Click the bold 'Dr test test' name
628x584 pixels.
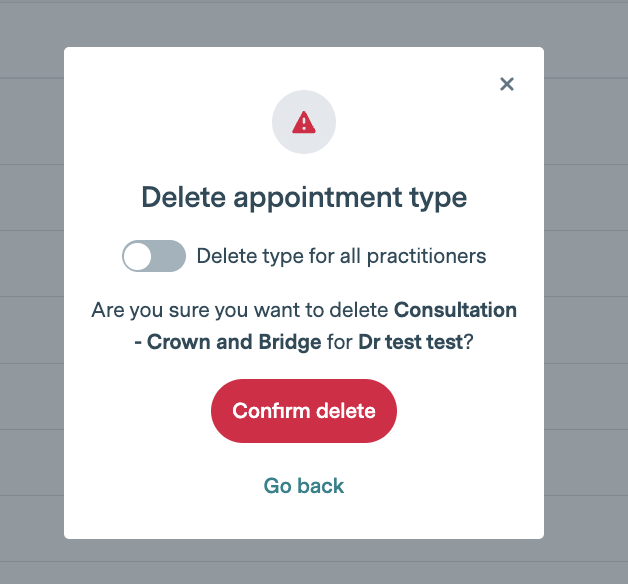click(x=409, y=342)
